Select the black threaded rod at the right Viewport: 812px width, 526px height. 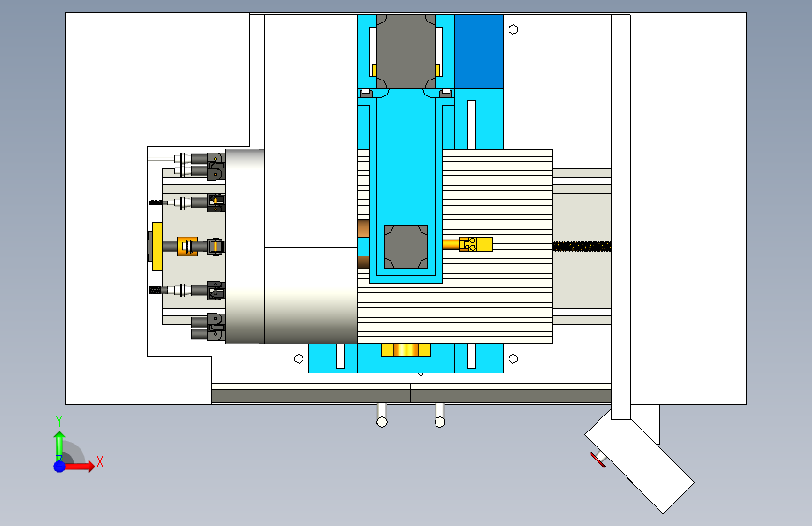[582, 246]
